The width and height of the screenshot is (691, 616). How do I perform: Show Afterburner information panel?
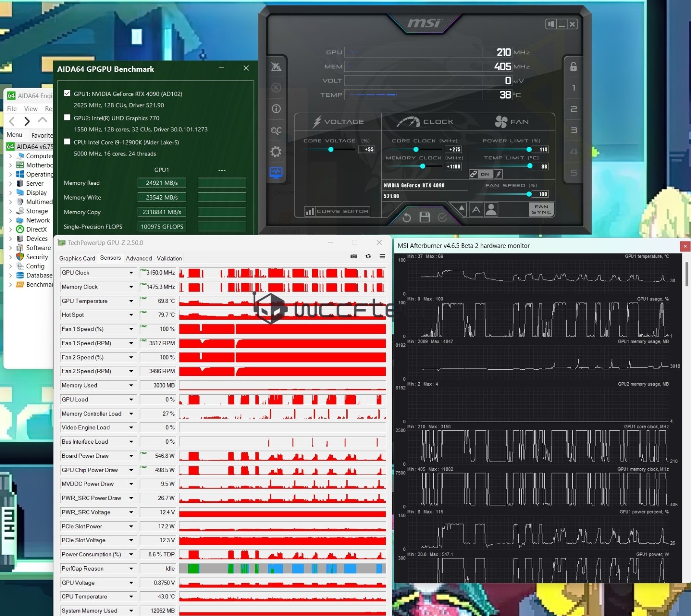[276, 108]
